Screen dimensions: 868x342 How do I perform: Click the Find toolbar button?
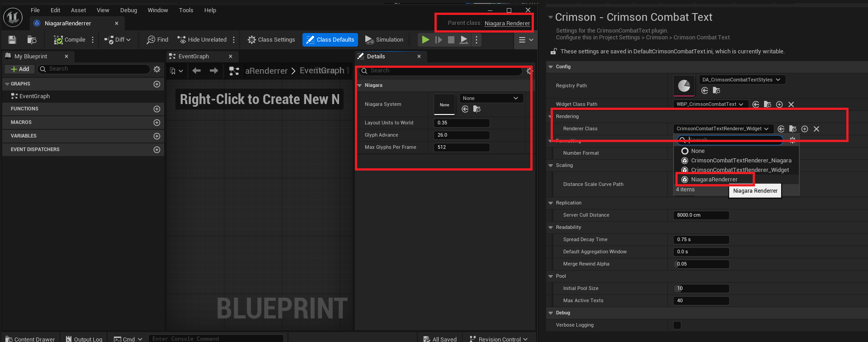coord(157,40)
